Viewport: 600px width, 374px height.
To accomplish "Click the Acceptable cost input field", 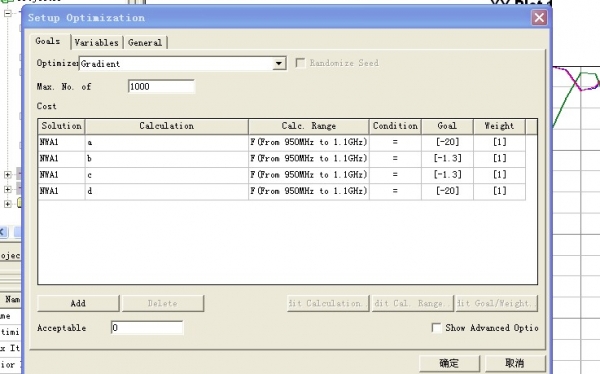I will pyautogui.click(x=147, y=328).
